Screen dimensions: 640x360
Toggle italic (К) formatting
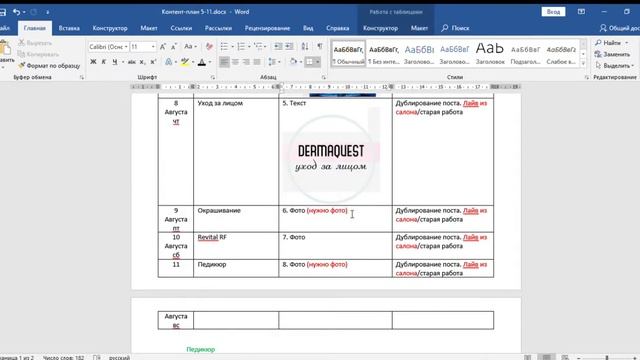pos(104,62)
